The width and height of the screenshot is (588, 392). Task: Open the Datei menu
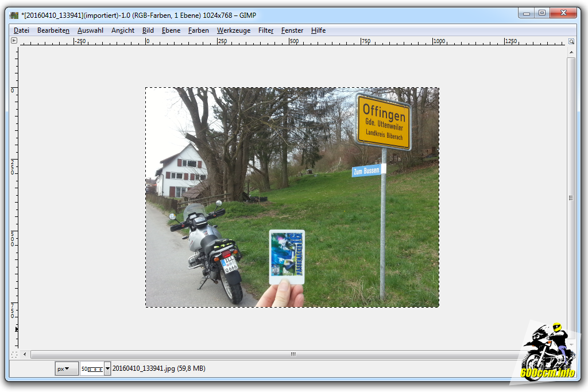click(21, 30)
